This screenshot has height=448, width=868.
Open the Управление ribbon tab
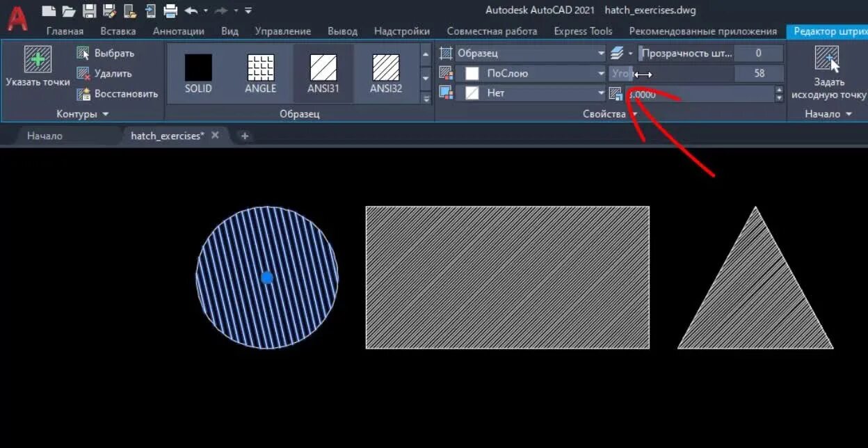click(283, 31)
